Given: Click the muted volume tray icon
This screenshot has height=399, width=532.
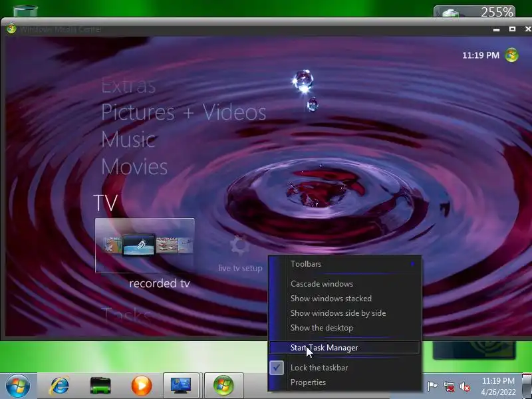Looking at the screenshot, I should coord(465,386).
